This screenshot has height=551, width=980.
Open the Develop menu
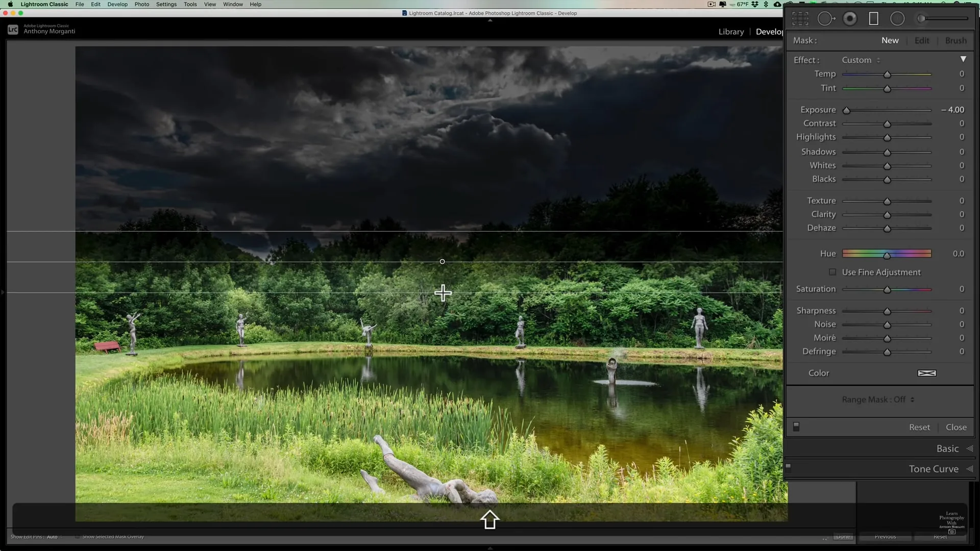pos(117,4)
